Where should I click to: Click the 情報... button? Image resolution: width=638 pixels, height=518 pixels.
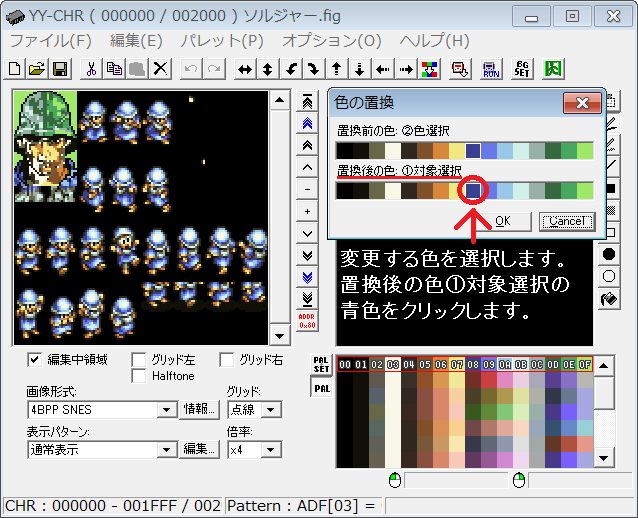point(199,409)
